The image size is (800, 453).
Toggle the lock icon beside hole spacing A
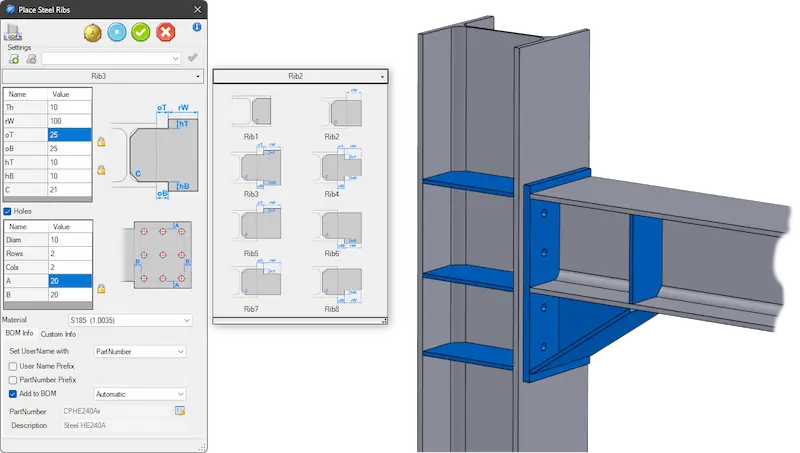(x=101, y=289)
